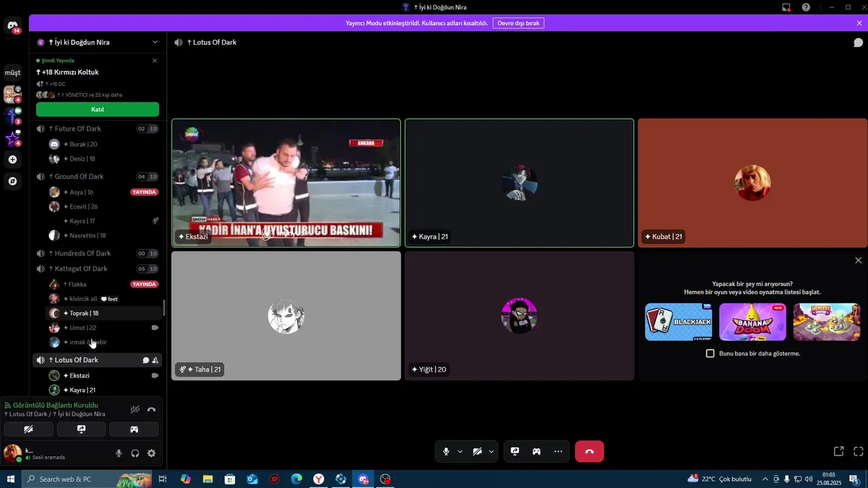Open more options three-dots in call controls
This screenshot has height=488, width=868.
558,451
